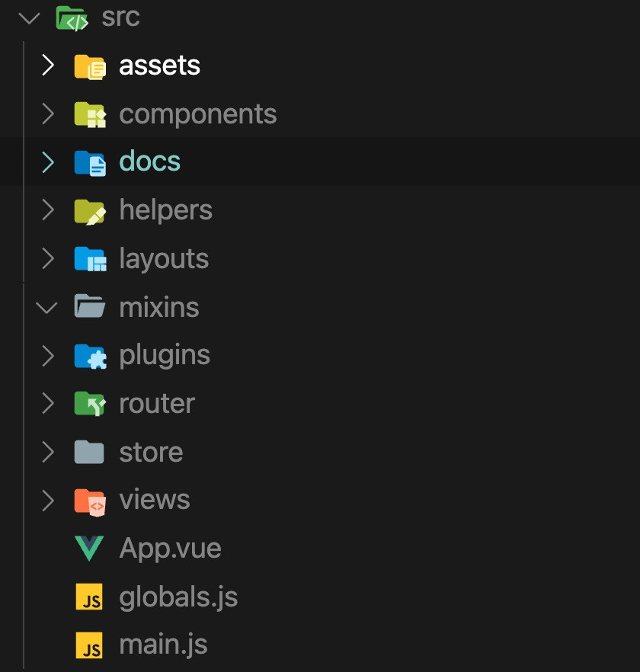Expand the helpers folder
The image size is (640, 672).
(47, 210)
